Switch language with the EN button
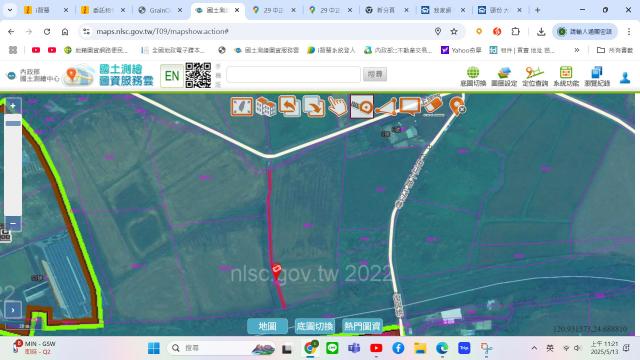640x360 pixels. [x=172, y=76]
